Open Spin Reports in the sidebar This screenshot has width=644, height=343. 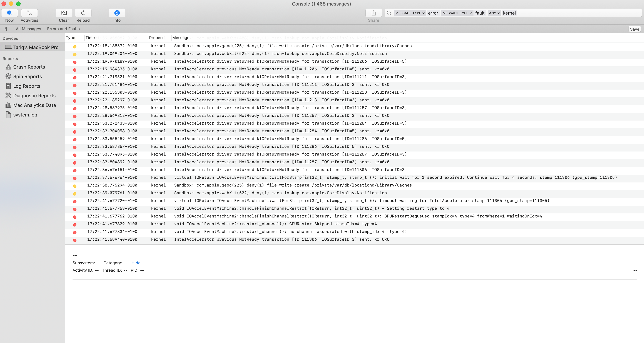point(27,76)
